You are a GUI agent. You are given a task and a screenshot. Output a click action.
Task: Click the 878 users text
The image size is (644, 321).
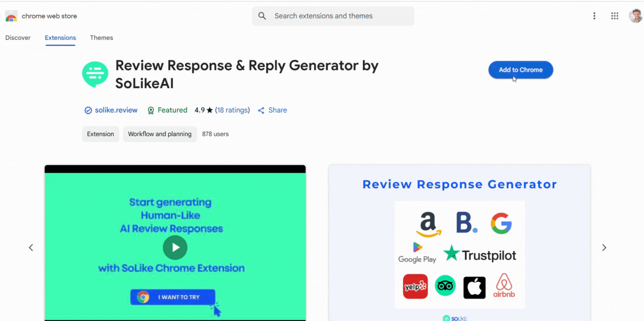coord(215,134)
